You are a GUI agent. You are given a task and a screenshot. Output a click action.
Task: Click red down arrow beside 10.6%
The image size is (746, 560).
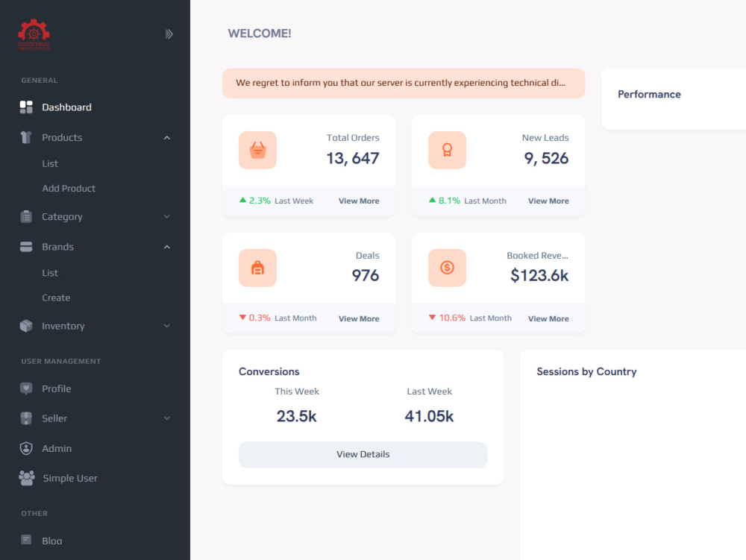click(x=432, y=318)
